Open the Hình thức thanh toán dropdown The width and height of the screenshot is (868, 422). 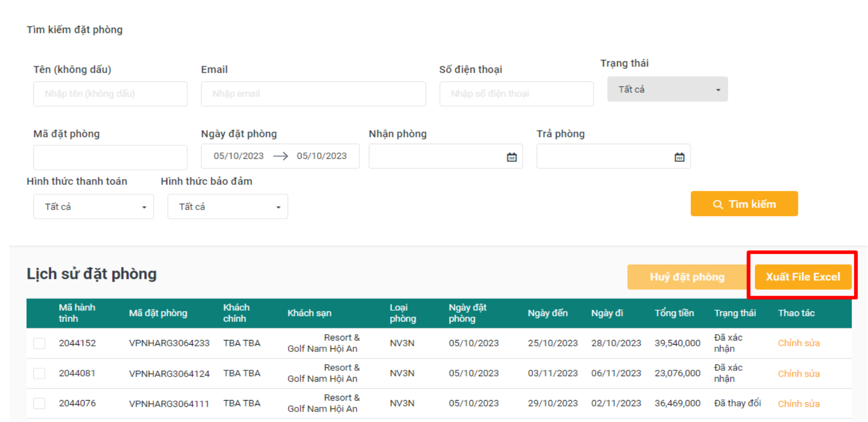click(x=94, y=207)
